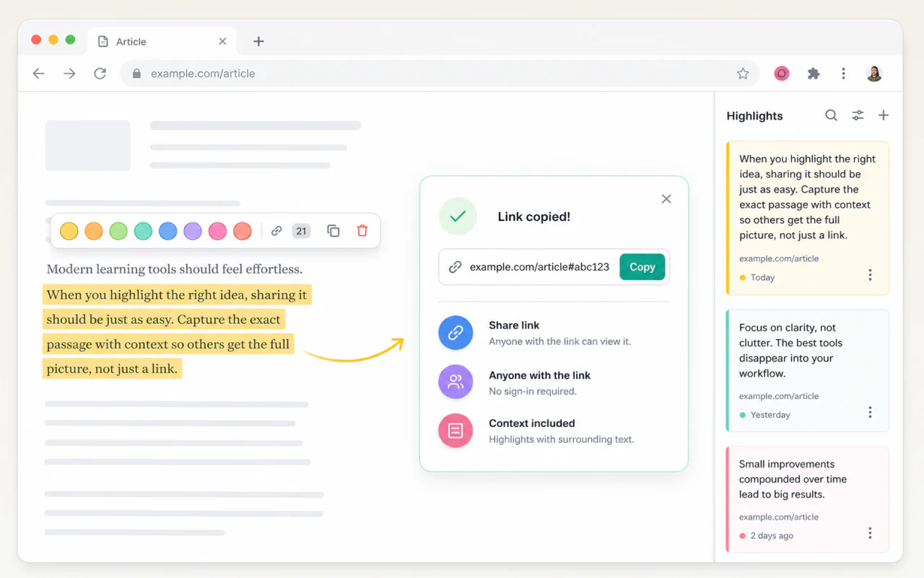Open options menu for Today highlight card
Screen dimensions: 924x578
pos(870,275)
